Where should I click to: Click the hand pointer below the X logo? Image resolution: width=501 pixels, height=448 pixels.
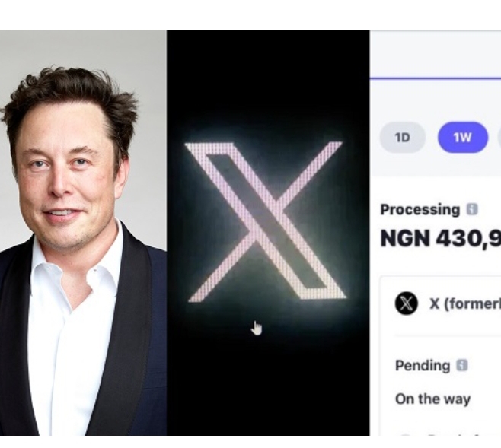coord(257,329)
